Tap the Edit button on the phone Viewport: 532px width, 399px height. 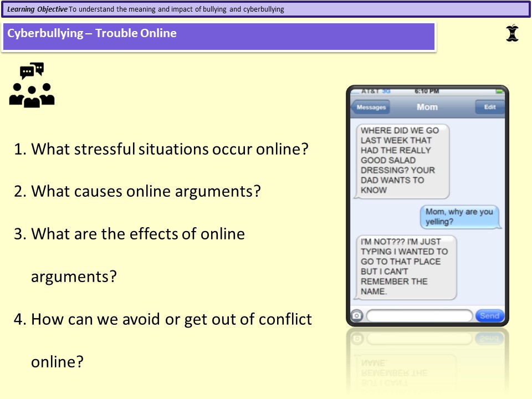coord(490,107)
